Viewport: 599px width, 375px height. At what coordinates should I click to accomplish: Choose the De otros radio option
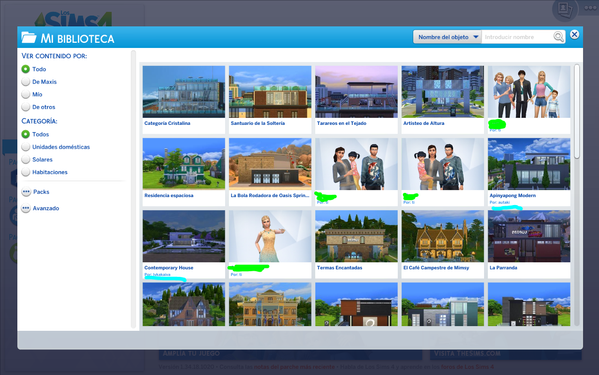(x=26, y=107)
